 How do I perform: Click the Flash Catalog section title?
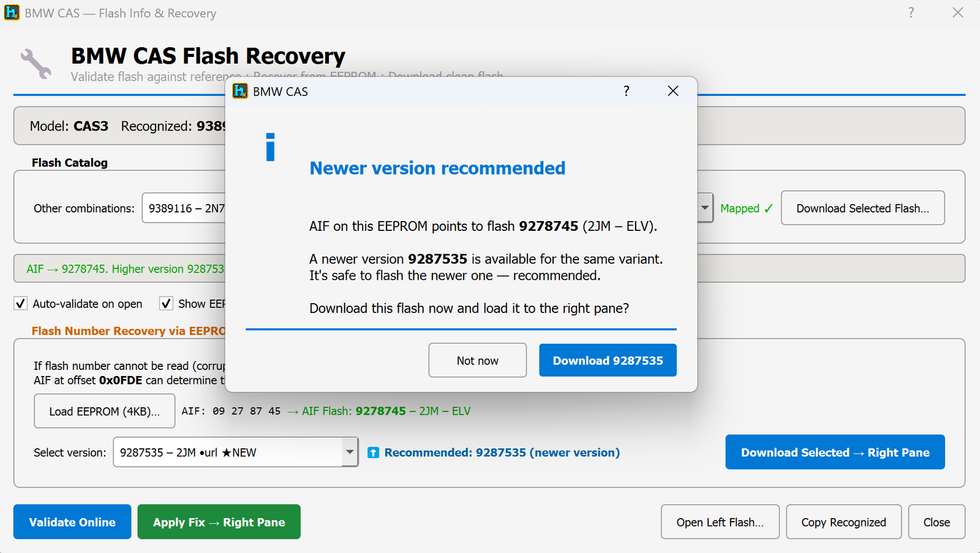(x=70, y=162)
